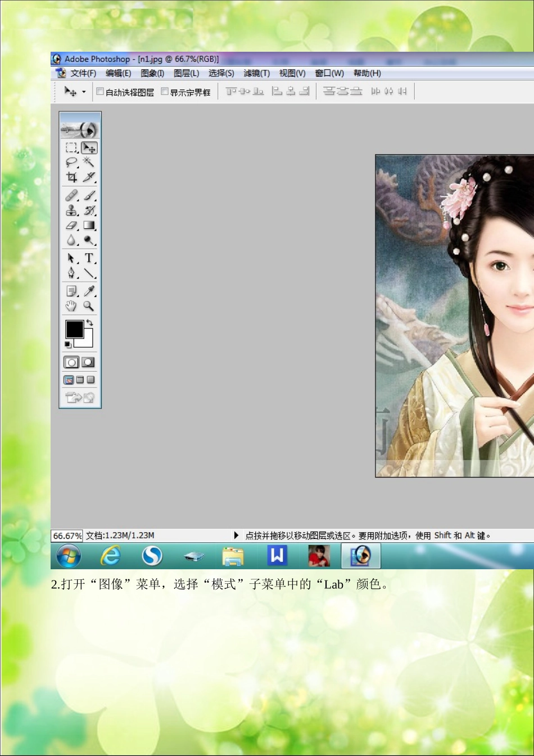Open the Windows Start button
This screenshot has height=756, width=534.
69,556
